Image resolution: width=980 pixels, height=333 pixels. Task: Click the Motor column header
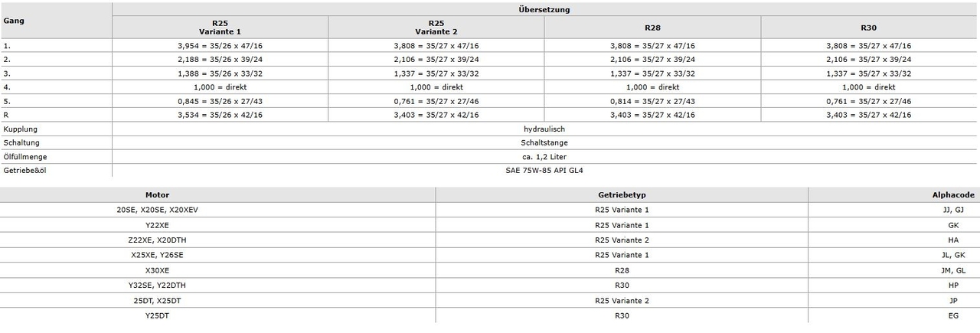point(156,195)
